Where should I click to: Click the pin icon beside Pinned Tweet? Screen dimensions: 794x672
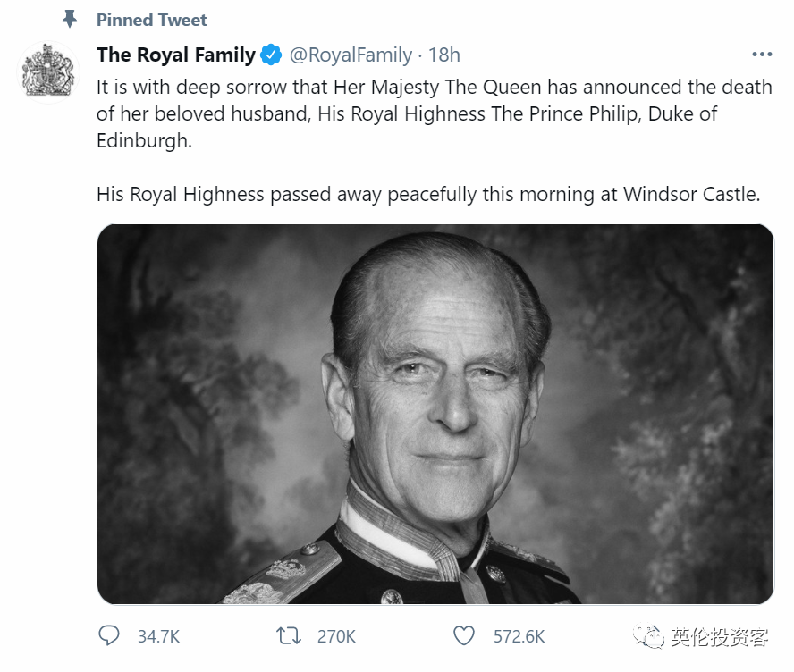(x=69, y=19)
